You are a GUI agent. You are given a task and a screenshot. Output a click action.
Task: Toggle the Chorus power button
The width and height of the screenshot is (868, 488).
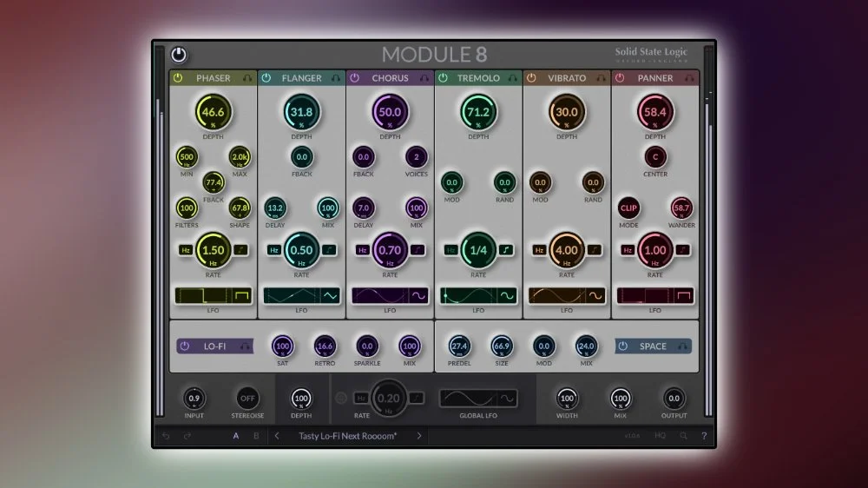tap(355, 78)
